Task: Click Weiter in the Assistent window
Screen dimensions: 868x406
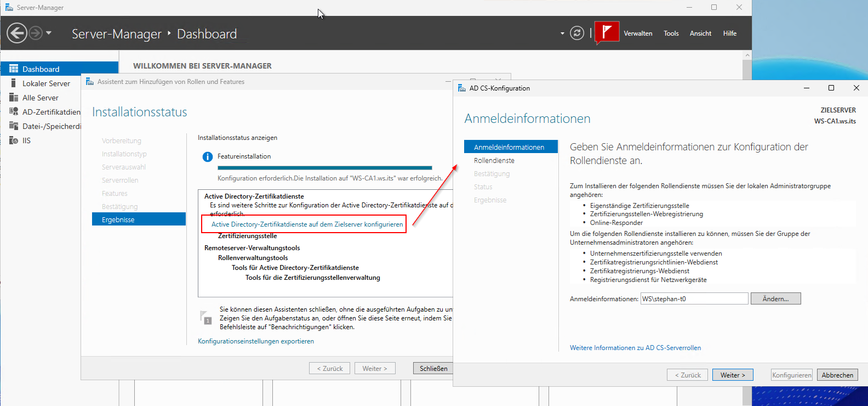Action: click(x=375, y=369)
